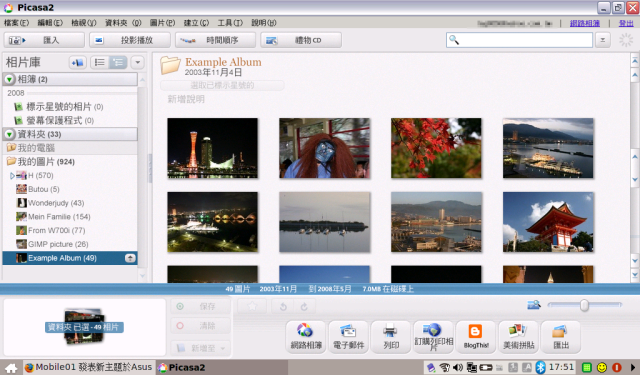Open the 工具 menu

coord(230,23)
